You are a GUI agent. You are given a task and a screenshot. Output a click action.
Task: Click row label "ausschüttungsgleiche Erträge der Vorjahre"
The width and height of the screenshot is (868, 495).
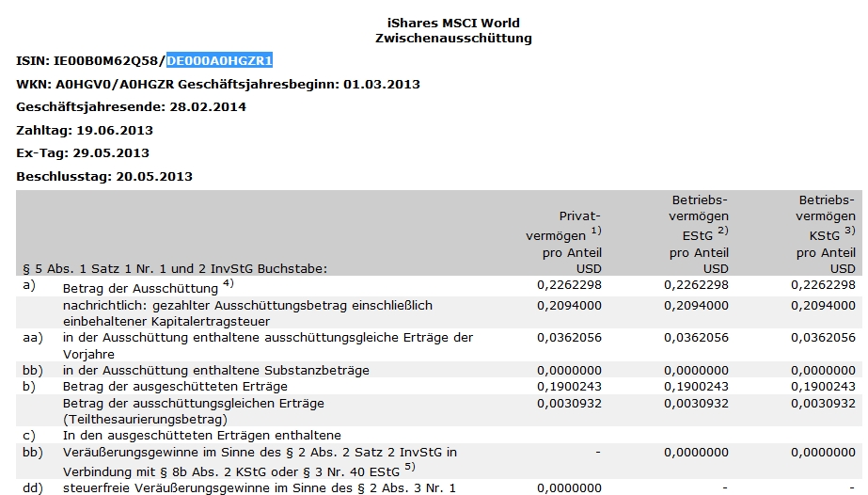(x=267, y=345)
